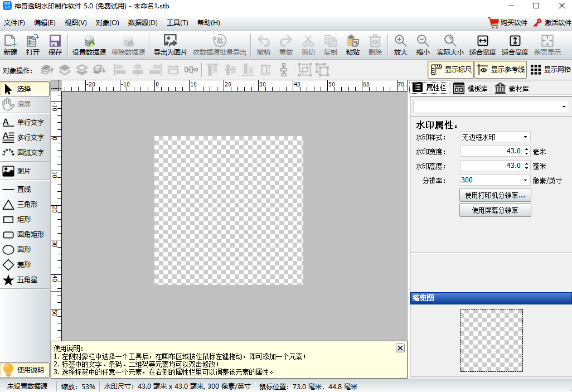The image size is (572, 392).
Task: Toggle Show Guides (显示参考线) eye button
Action: pos(500,70)
